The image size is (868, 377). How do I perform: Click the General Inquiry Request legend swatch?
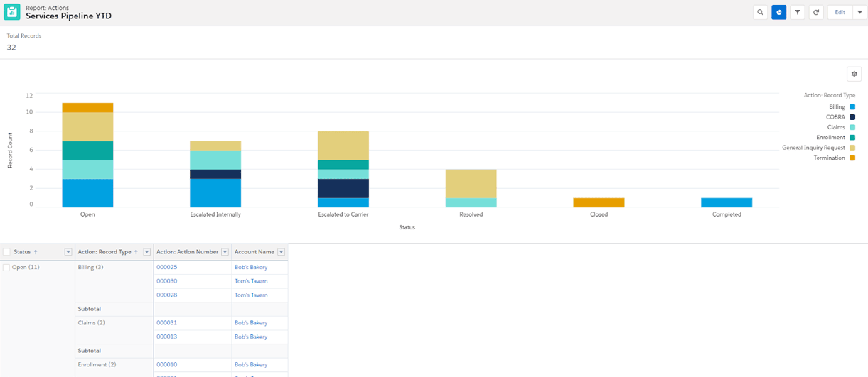(x=852, y=148)
